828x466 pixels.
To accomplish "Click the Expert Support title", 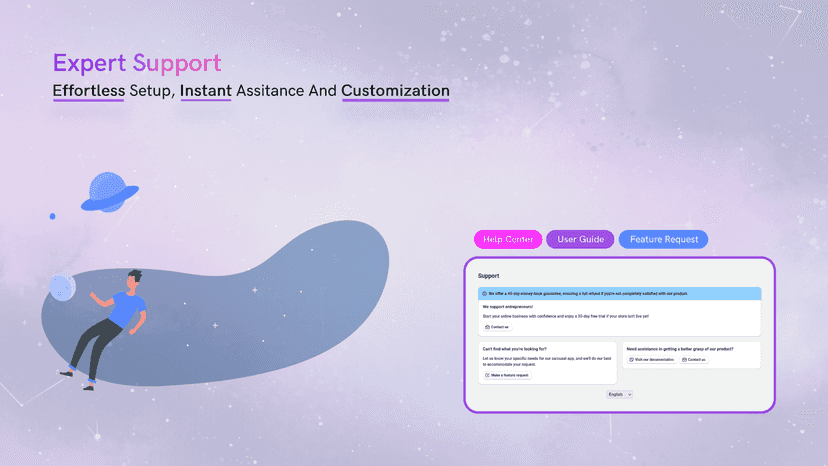I will [x=137, y=63].
